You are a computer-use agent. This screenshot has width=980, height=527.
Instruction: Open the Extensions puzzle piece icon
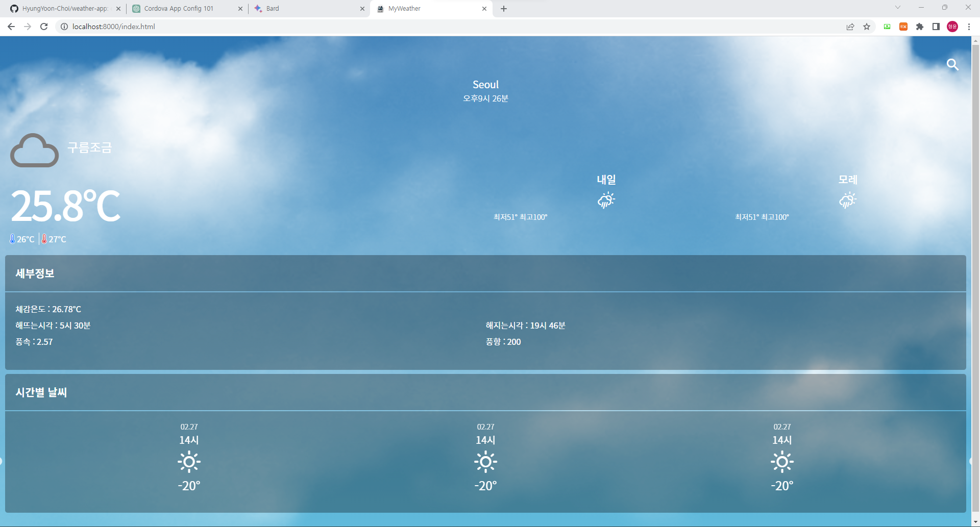920,27
